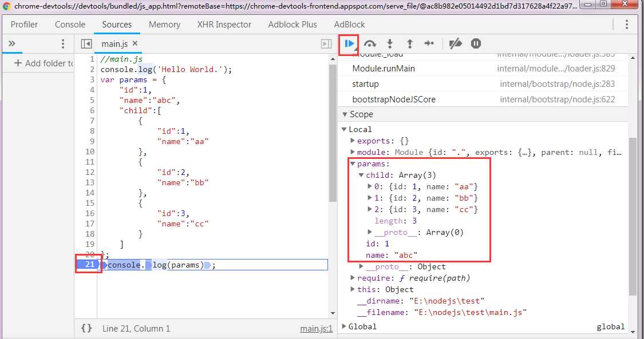
Task: Maximize the DevTools window
Action: pyautogui.click(x=603, y=4)
